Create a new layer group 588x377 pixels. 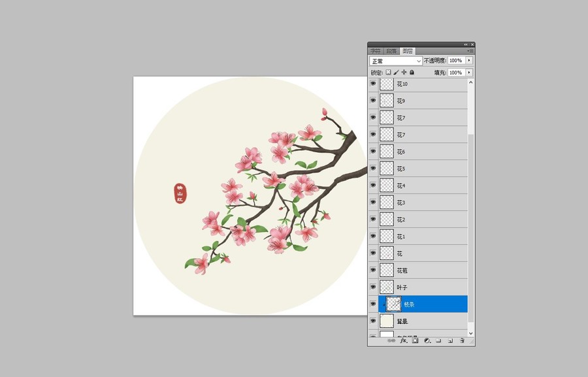[x=439, y=340]
